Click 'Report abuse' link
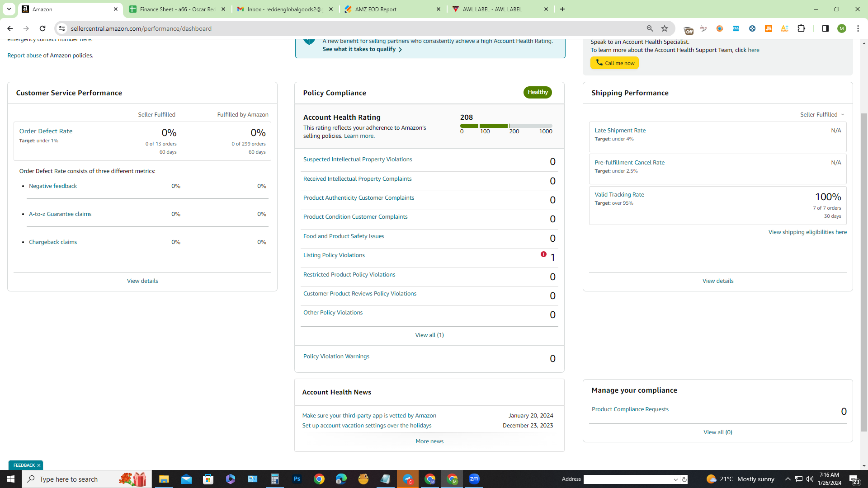868x488 pixels. (24, 55)
